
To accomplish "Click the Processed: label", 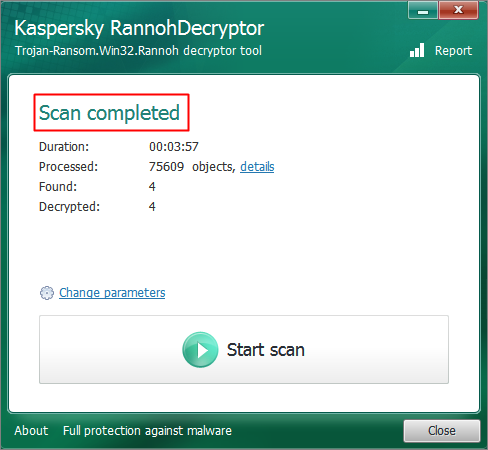I will pyautogui.click(x=68, y=167).
